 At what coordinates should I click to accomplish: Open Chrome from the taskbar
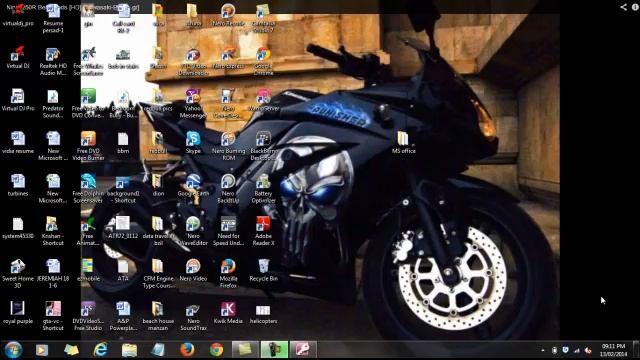pyautogui.click(x=216, y=350)
